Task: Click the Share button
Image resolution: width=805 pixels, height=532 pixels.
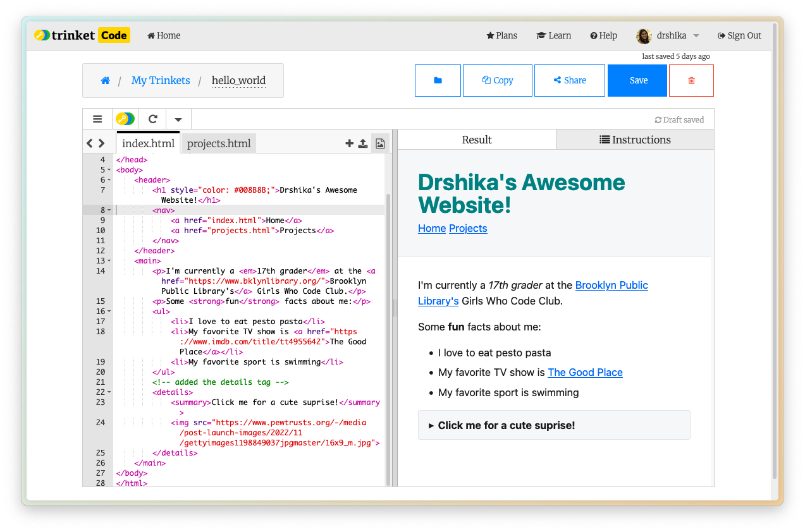Action: (x=569, y=80)
